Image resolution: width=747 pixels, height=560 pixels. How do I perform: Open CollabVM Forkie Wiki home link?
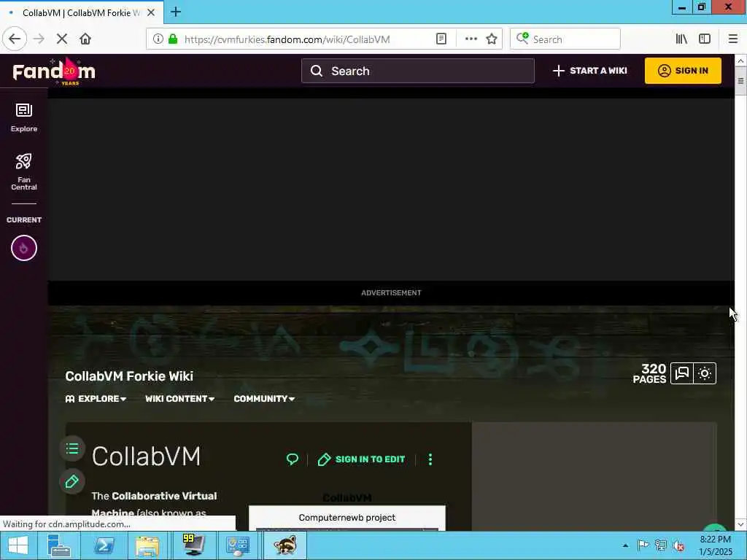pyautogui.click(x=129, y=376)
